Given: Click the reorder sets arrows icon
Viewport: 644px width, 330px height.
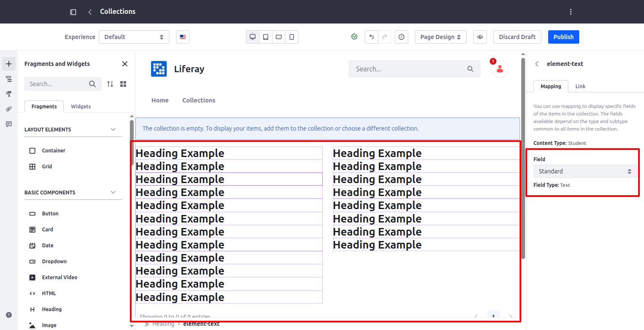Looking at the screenshot, I should tap(110, 84).
